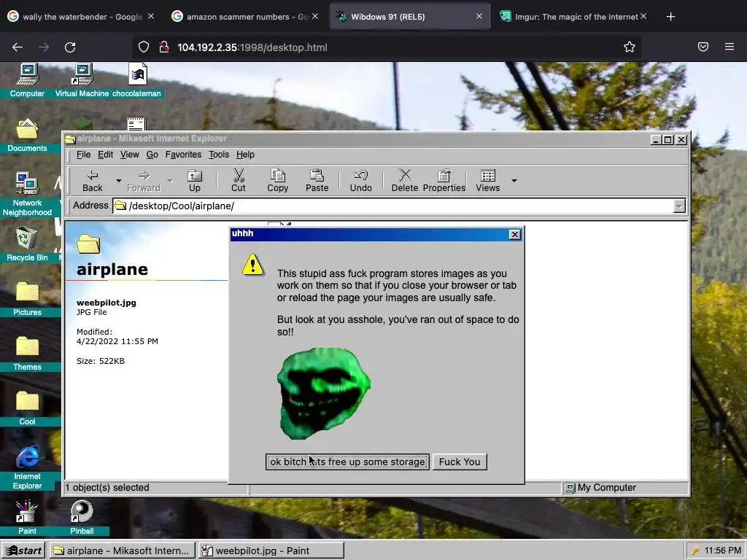Click the Fuck You dialog button
Viewport: 747px width, 560px height.
click(460, 462)
